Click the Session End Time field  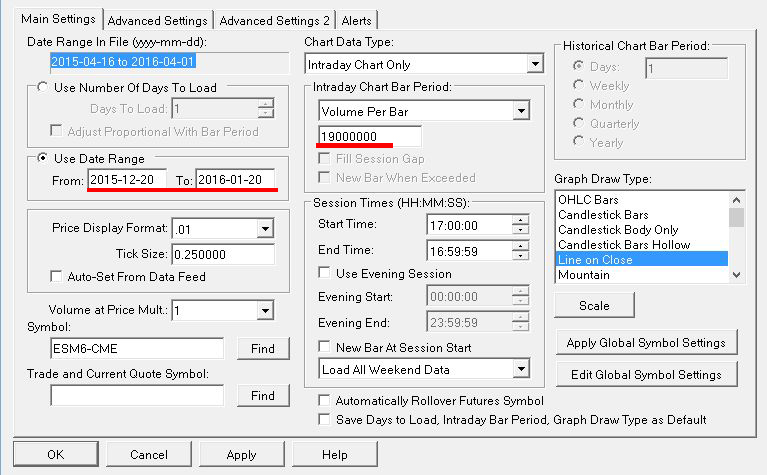(470, 251)
